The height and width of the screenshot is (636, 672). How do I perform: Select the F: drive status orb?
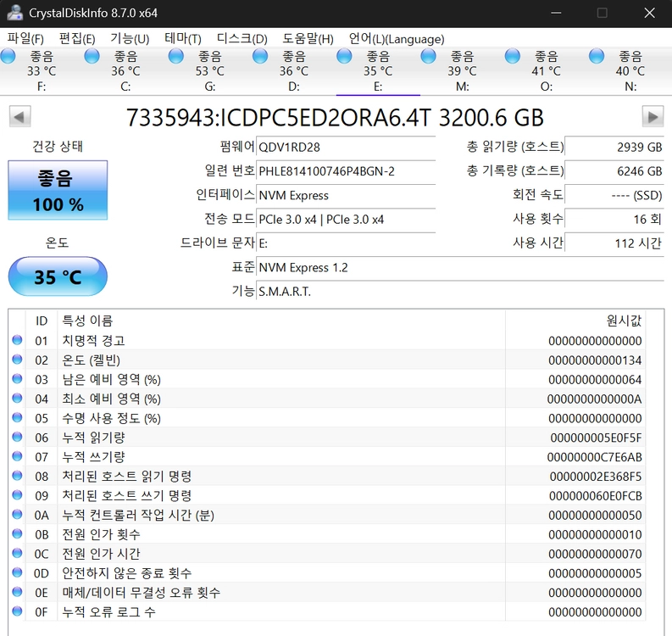(x=8, y=56)
